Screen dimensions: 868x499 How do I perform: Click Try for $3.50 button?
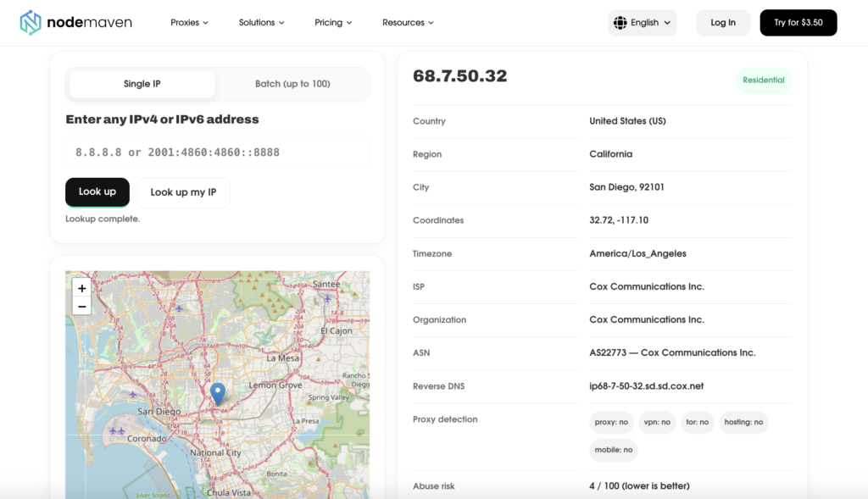pyautogui.click(x=798, y=23)
